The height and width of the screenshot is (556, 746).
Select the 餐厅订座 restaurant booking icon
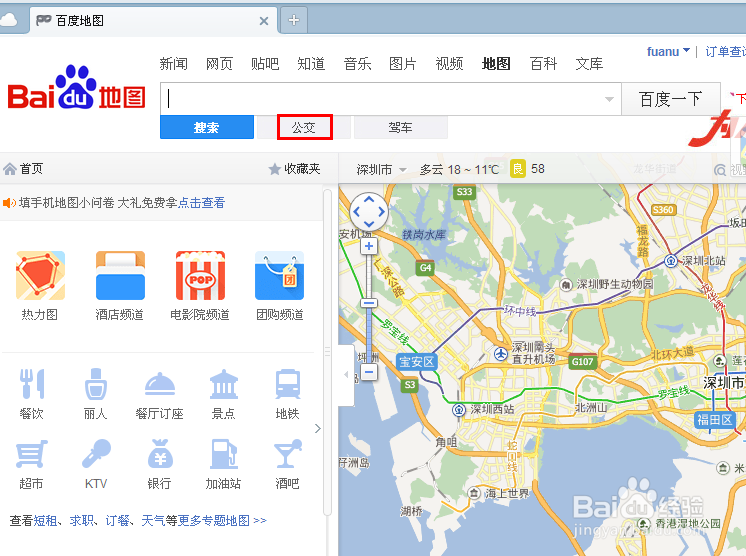[x=160, y=384]
